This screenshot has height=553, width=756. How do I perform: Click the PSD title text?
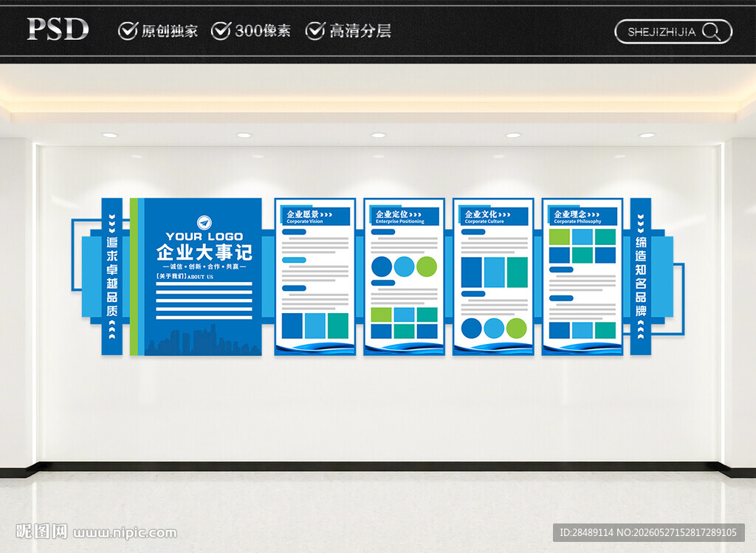pyautogui.click(x=58, y=29)
